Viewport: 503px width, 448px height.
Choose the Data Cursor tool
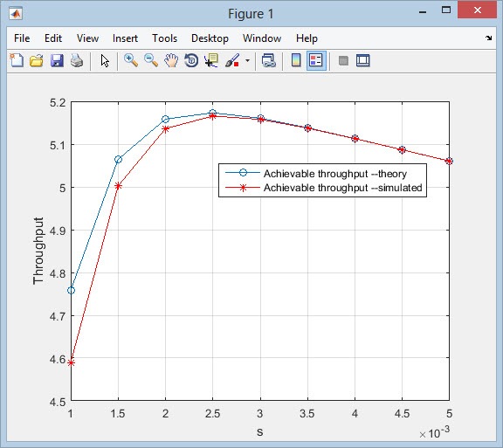click(x=211, y=60)
